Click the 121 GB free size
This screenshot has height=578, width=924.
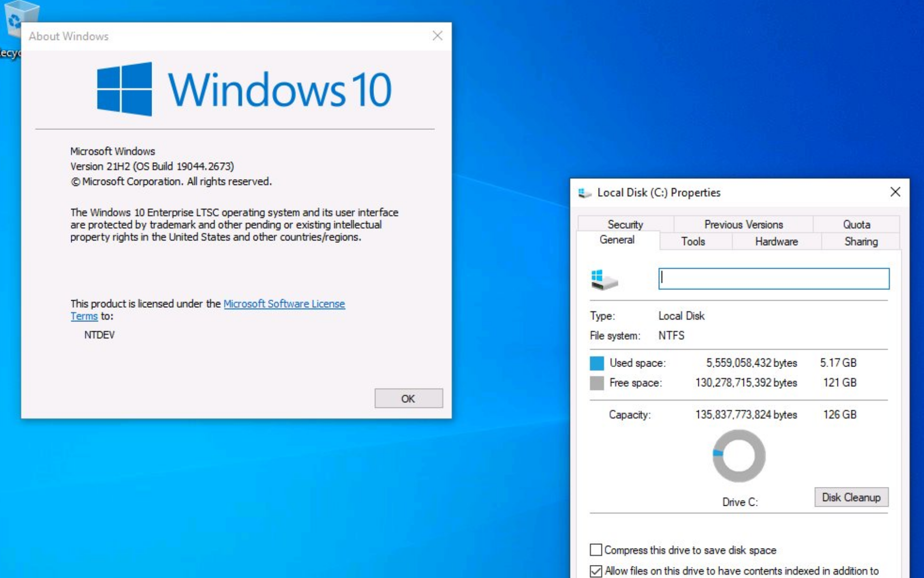(840, 382)
